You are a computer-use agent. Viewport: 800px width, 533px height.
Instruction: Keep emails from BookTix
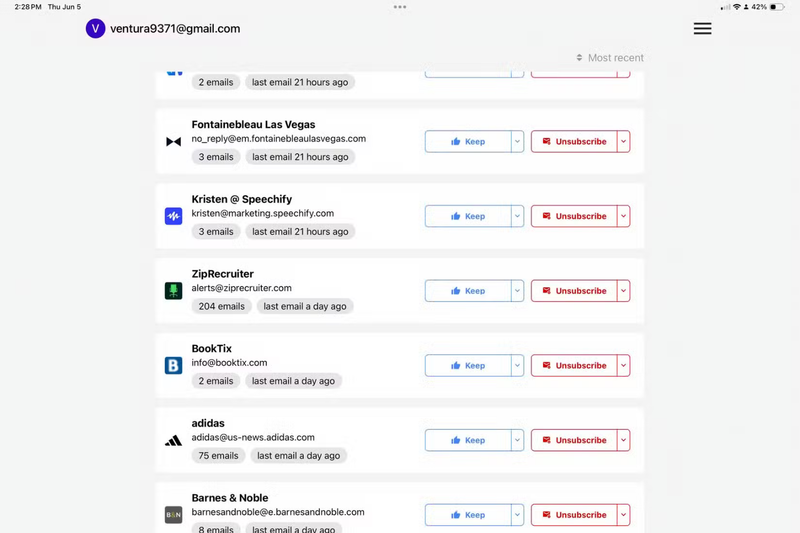(467, 366)
